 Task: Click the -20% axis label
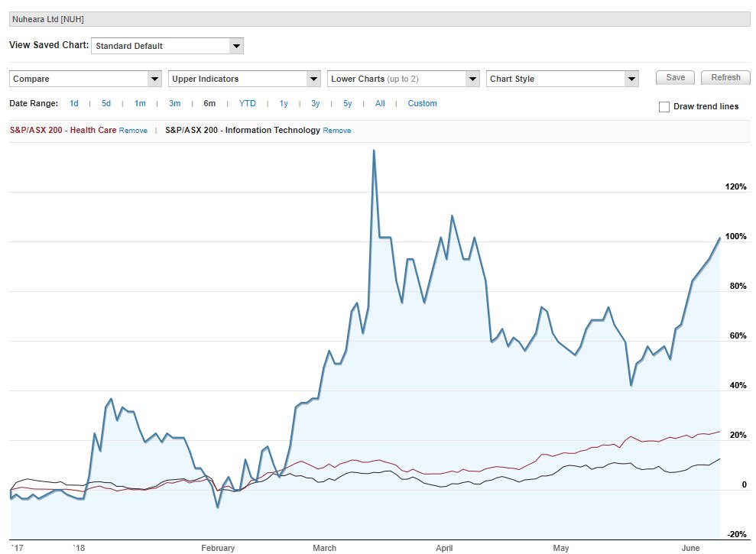[737, 534]
